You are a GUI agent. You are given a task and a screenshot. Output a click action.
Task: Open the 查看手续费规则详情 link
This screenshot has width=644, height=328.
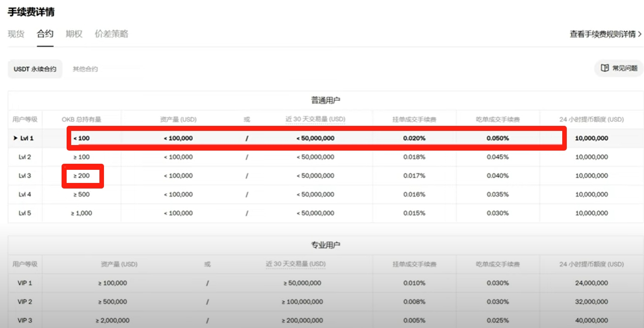pos(603,34)
